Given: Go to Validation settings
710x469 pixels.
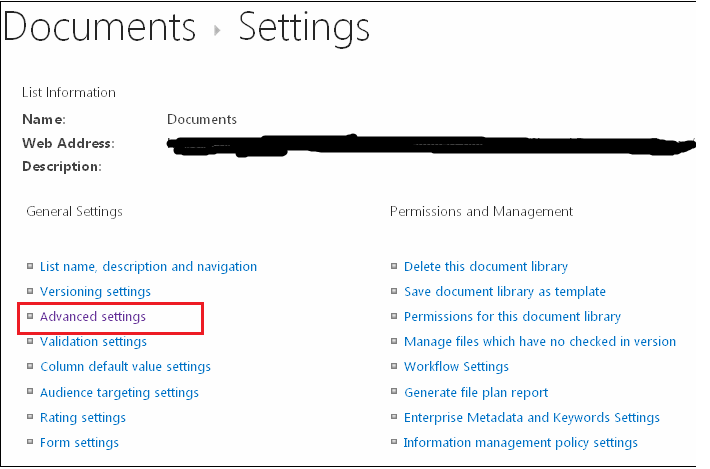Looking at the screenshot, I should coord(93,341).
